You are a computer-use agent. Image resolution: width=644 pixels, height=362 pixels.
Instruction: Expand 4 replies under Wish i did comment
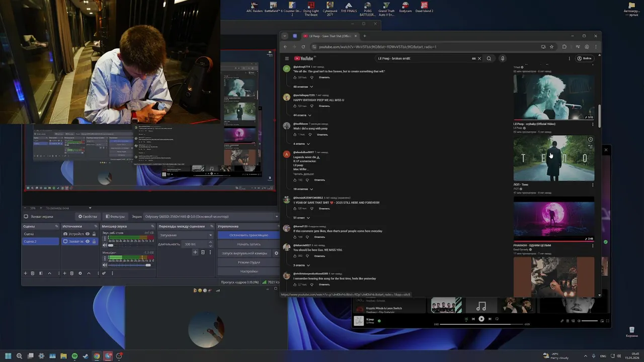click(x=302, y=144)
